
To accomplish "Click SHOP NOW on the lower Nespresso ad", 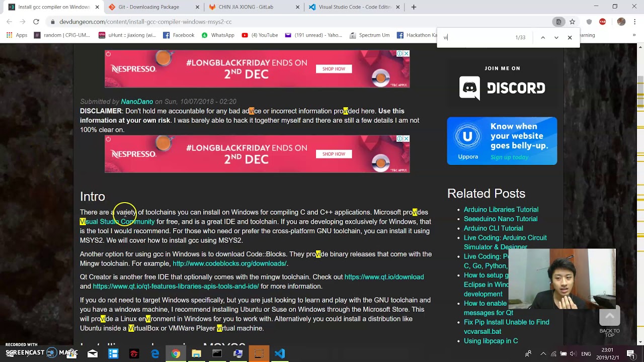I will [334, 154].
